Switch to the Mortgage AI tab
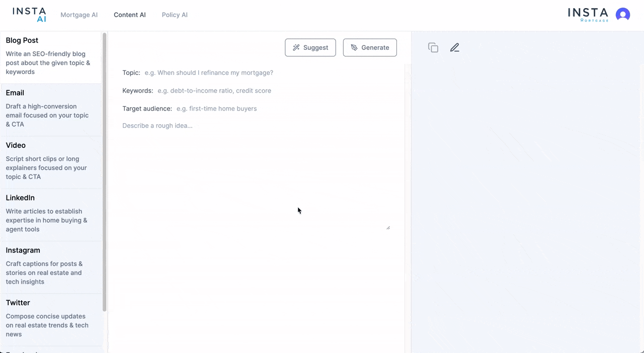Image resolution: width=644 pixels, height=353 pixels. pyautogui.click(x=79, y=15)
